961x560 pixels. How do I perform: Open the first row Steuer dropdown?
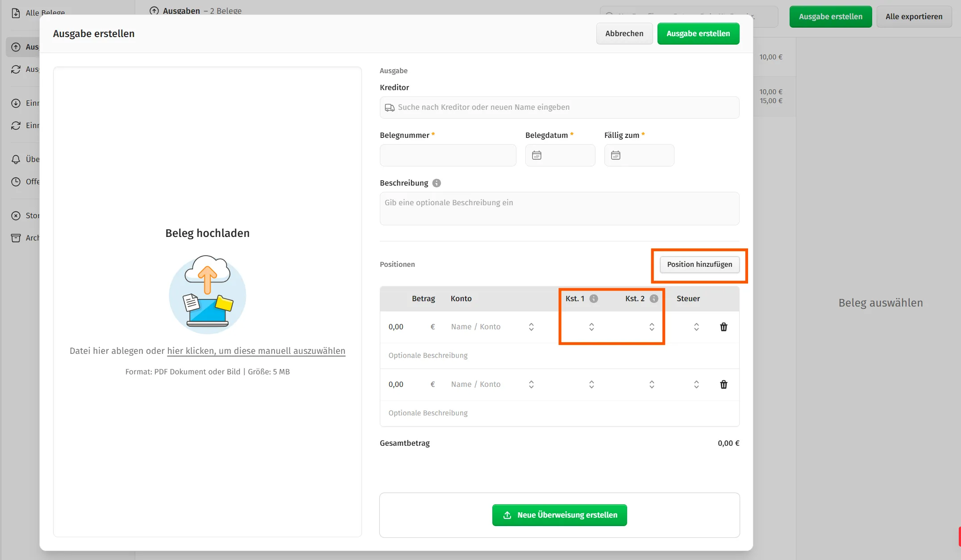pos(696,327)
